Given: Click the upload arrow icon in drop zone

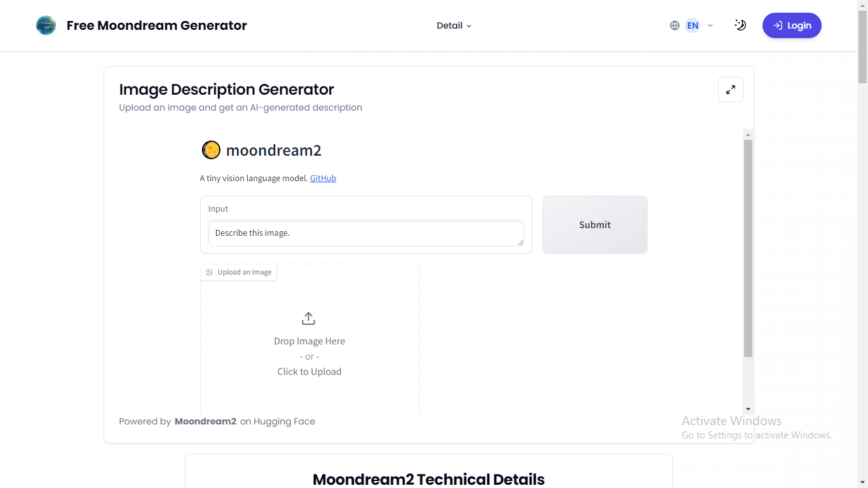Looking at the screenshot, I should 308,318.
